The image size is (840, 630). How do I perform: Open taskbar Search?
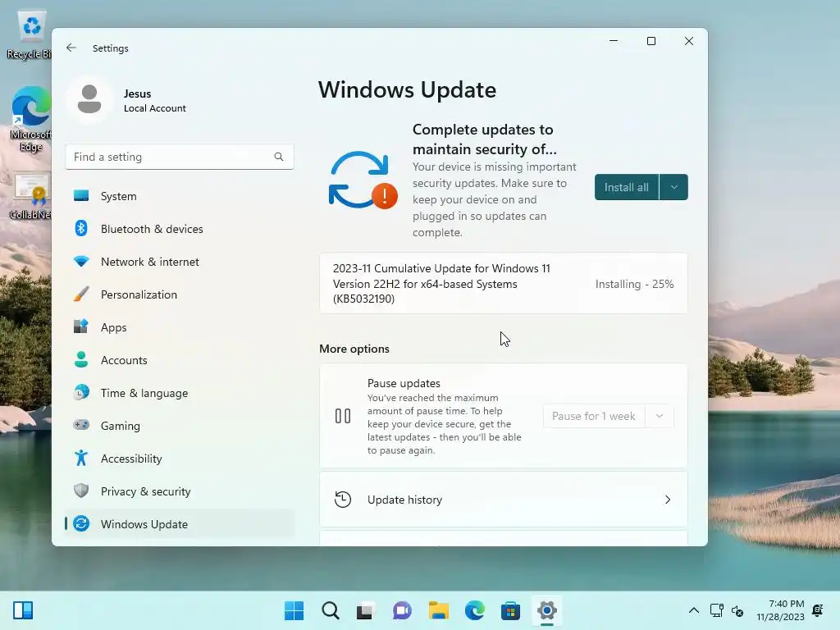point(331,610)
